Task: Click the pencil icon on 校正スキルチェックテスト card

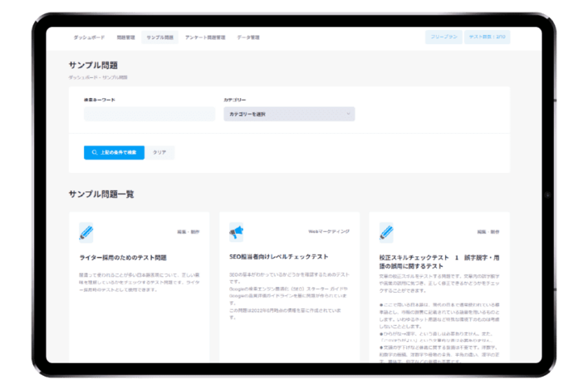Action: [x=386, y=232]
